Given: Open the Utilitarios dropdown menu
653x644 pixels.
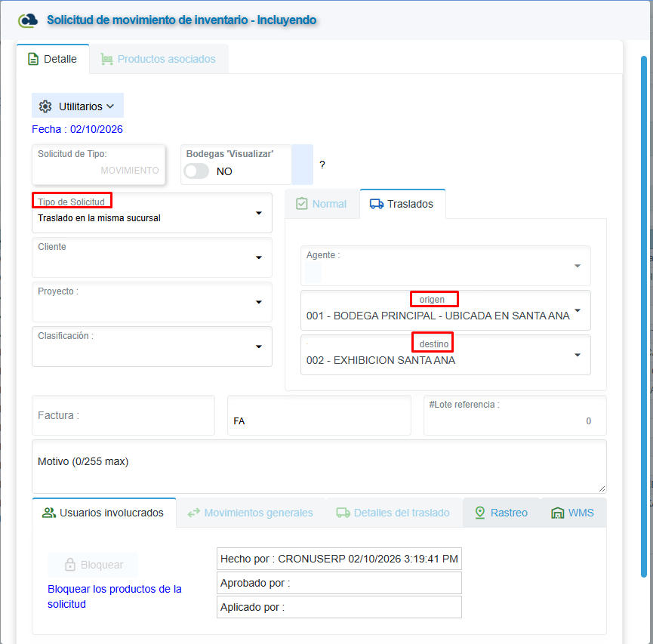Looking at the screenshot, I should click(x=78, y=106).
